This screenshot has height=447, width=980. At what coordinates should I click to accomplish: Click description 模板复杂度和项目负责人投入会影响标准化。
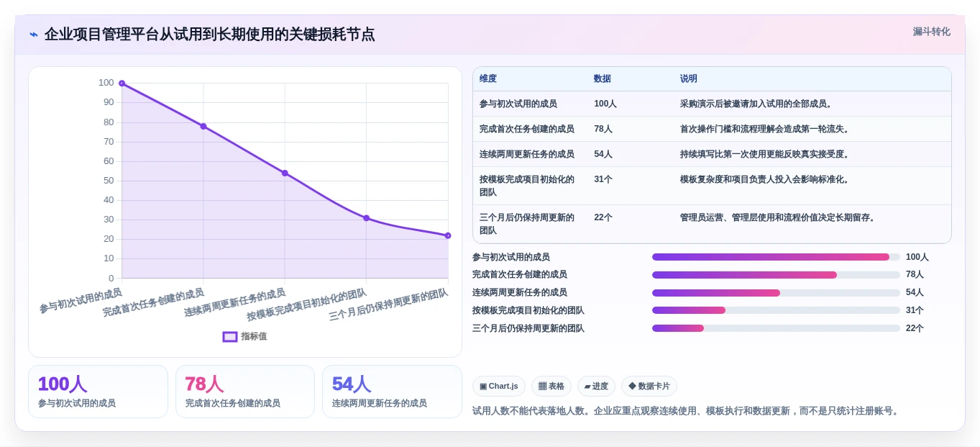[765, 179]
